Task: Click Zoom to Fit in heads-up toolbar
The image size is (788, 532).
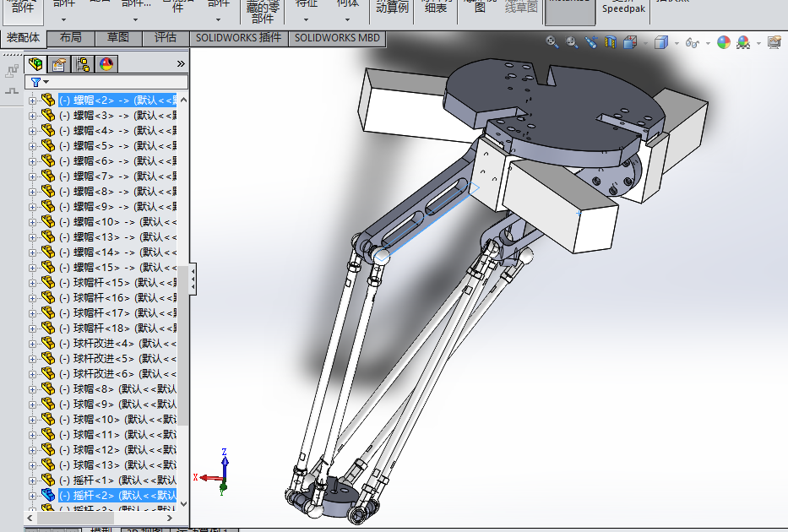Action: coord(552,42)
